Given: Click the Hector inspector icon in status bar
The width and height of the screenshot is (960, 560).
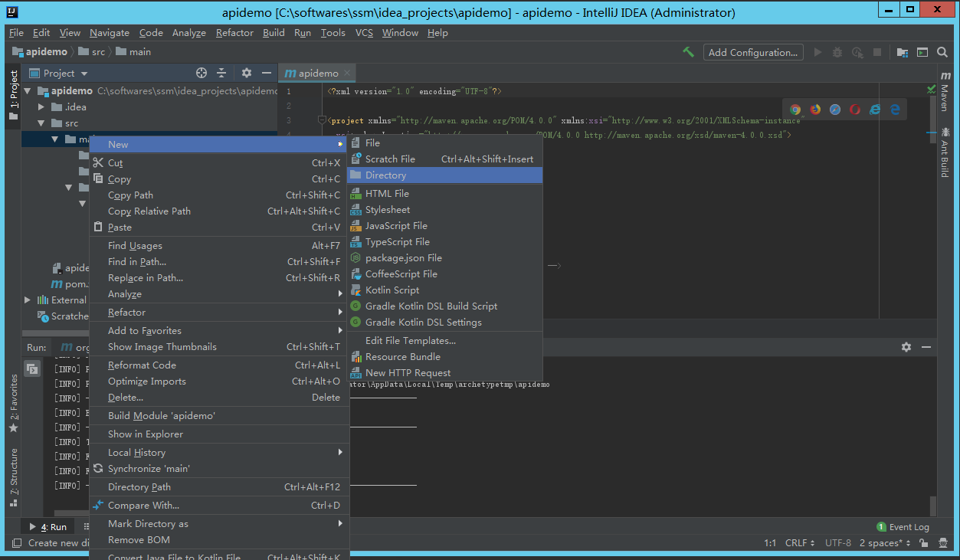Looking at the screenshot, I should click(942, 543).
